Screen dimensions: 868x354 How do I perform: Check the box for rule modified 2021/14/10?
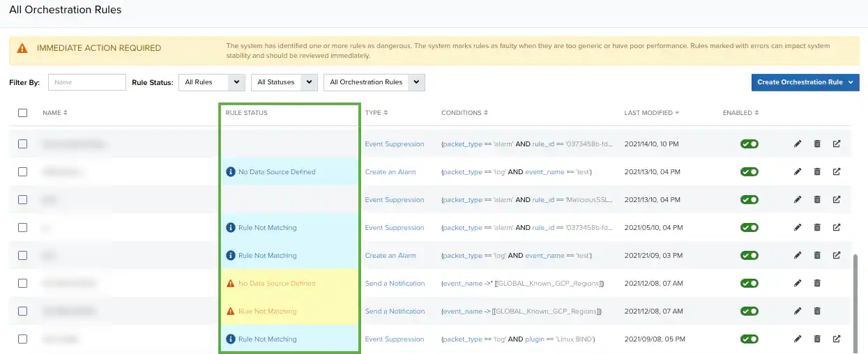(22, 144)
